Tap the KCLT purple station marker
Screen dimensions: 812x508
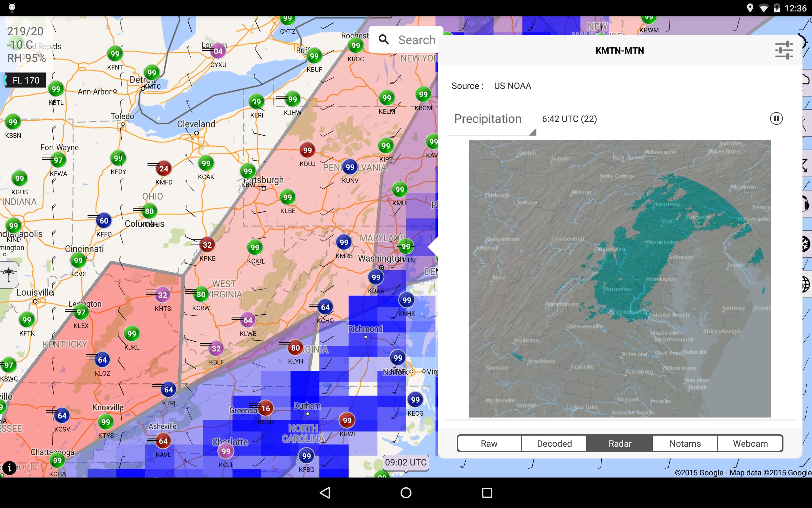click(226, 451)
